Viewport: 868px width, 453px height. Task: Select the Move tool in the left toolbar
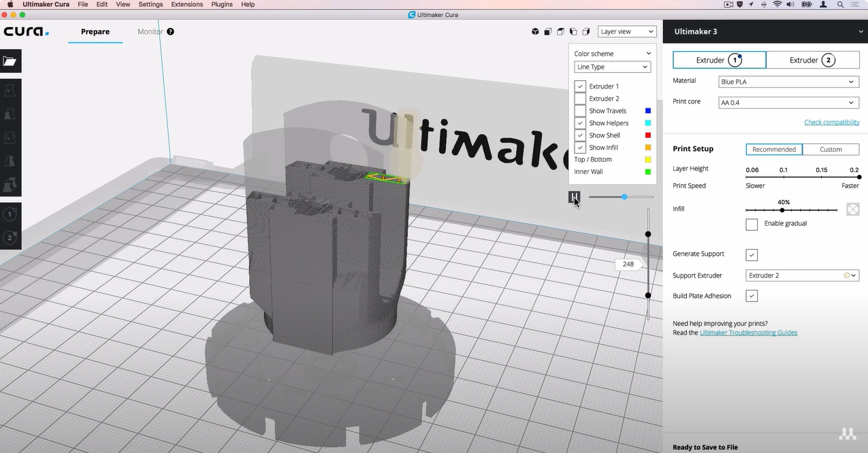click(x=10, y=89)
